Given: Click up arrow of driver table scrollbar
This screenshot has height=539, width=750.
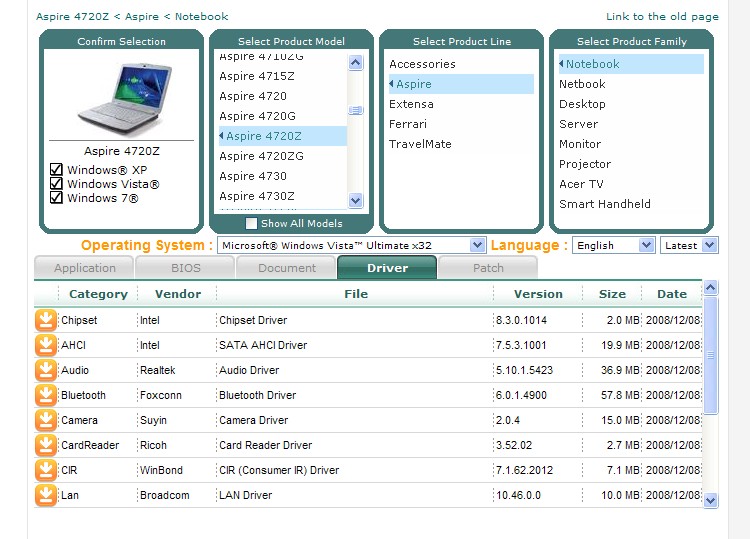Looking at the screenshot, I should pos(711,287).
